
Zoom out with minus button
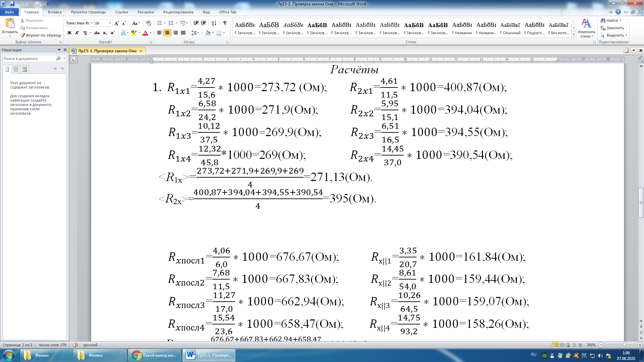[601, 345]
